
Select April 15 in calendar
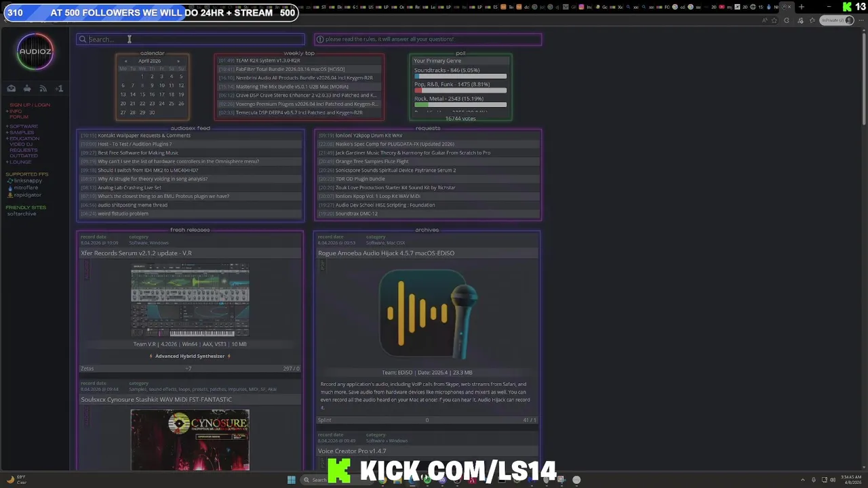[142, 95]
